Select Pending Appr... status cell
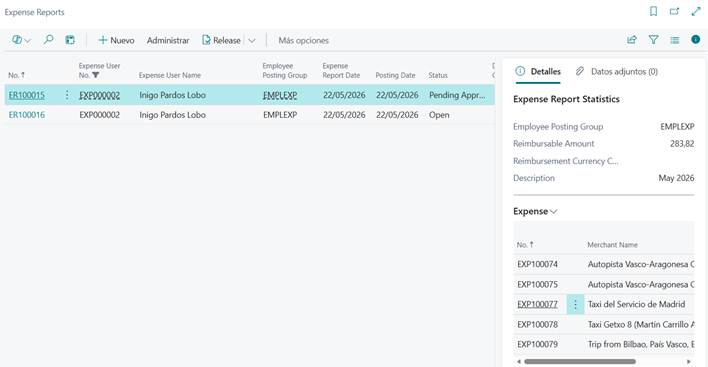 pos(457,95)
